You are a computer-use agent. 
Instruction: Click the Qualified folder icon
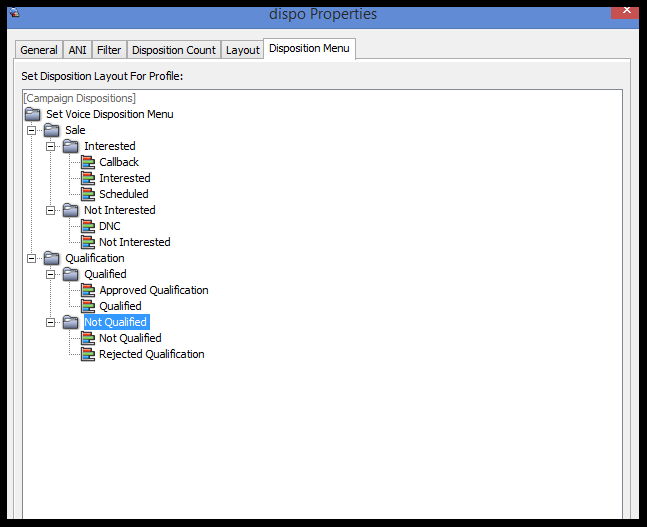tap(71, 274)
